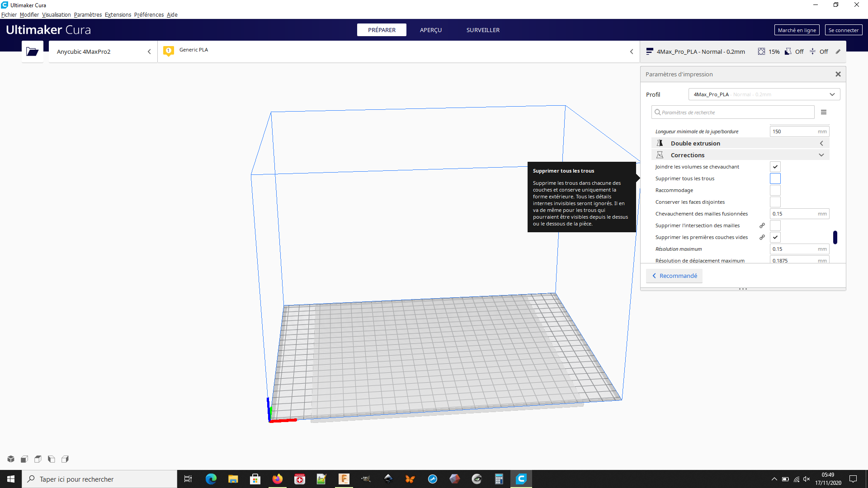Launch Microsoft Edge from taskbar
The image size is (868, 488).
pos(211,479)
